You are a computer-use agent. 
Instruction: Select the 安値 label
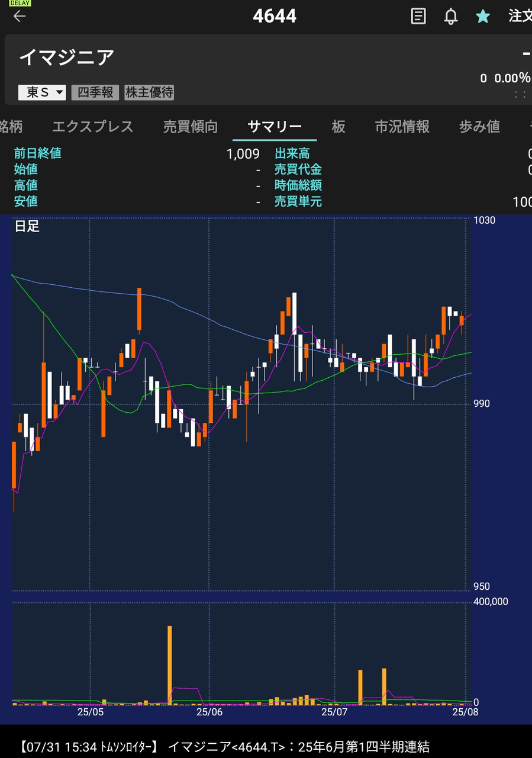point(26,201)
